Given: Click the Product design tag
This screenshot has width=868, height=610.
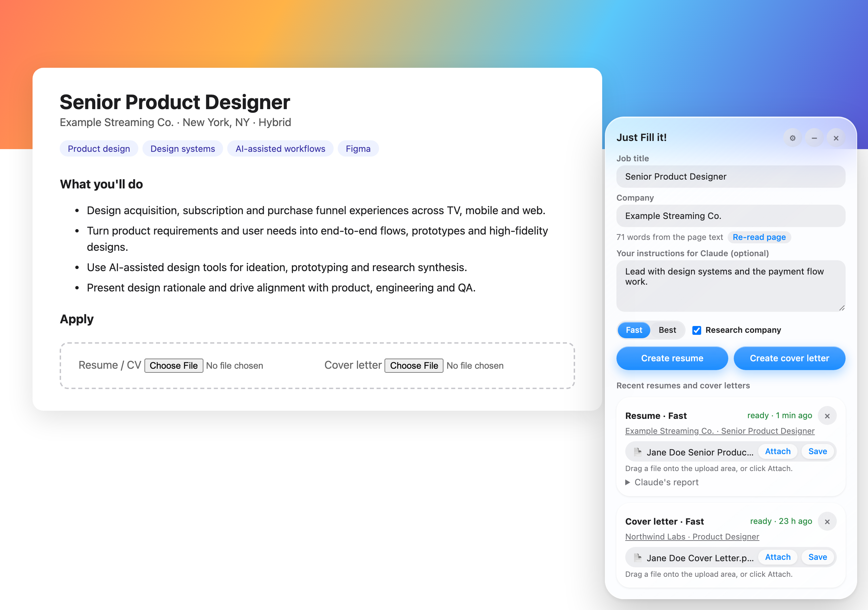Looking at the screenshot, I should click(99, 148).
